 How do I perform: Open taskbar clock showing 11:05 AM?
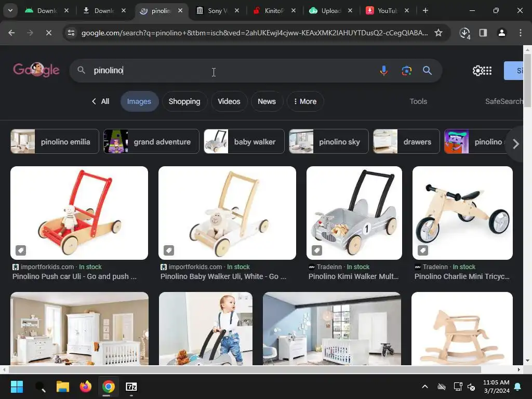496,387
